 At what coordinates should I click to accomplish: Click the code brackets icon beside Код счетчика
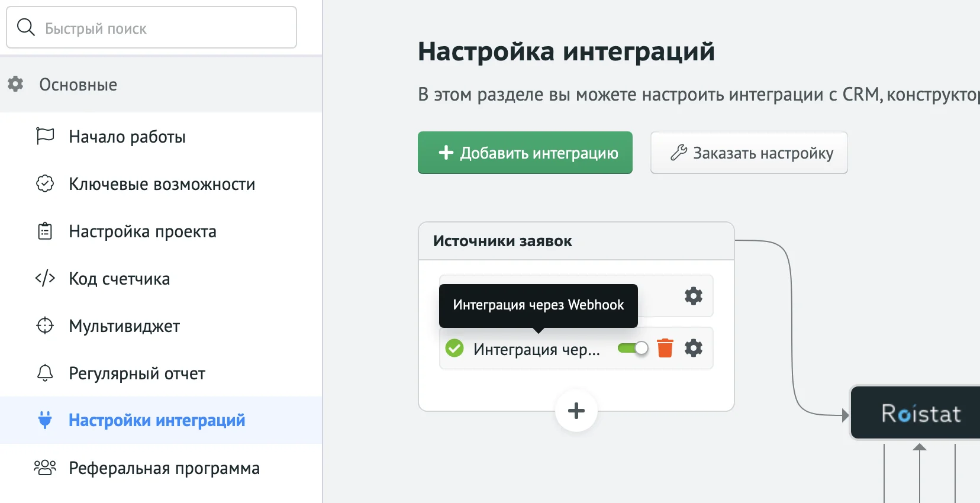45,278
